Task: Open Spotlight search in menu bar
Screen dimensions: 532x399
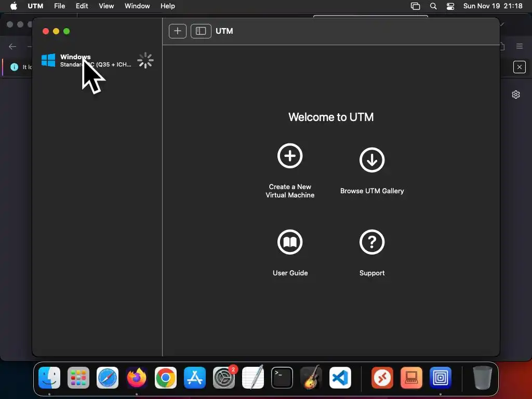Action: pyautogui.click(x=433, y=6)
